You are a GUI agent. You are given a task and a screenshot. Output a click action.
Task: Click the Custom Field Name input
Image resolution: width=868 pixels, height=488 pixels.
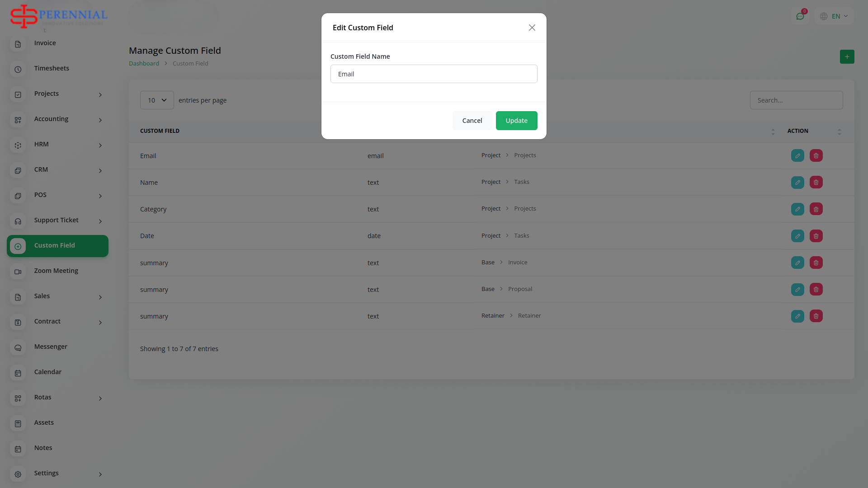434,74
